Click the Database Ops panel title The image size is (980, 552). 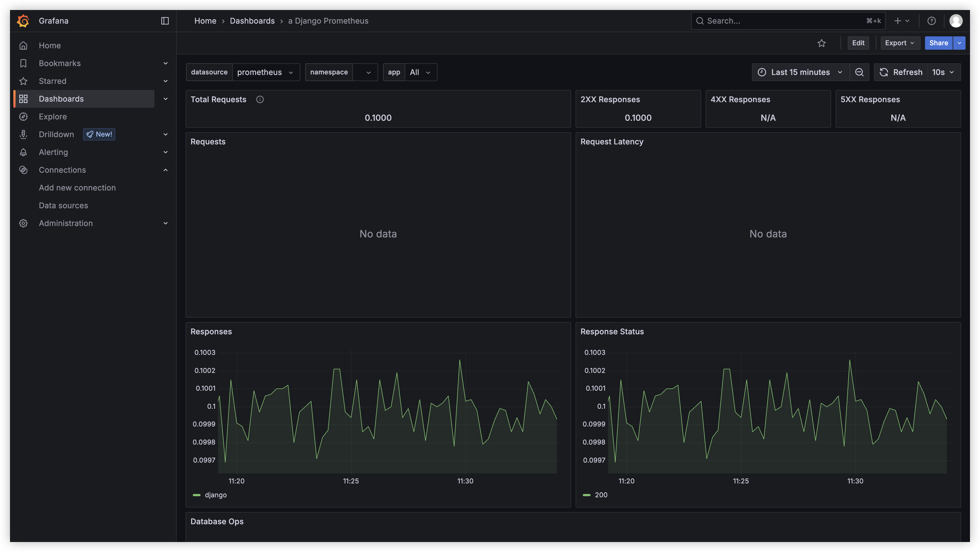pos(217,521)
